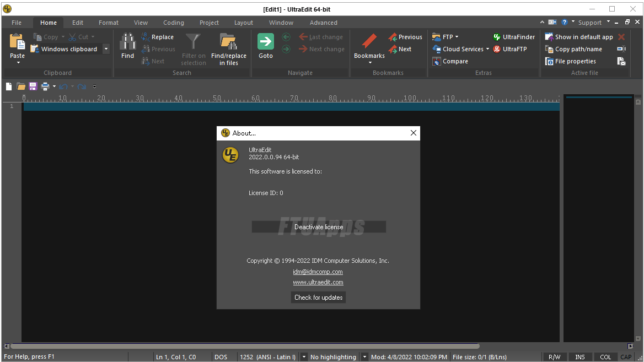Viewport: 644px width, 362px height.
Task: Toggle COL column mode in status bar
Action: (605, 357)
